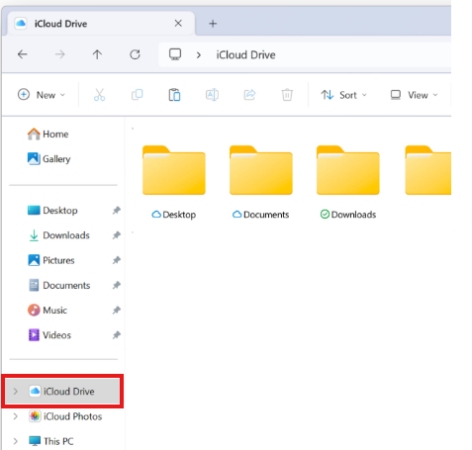472x450 pixels.
Task: Select iCloud Drive in navigation pane
Action: (62, 391)
